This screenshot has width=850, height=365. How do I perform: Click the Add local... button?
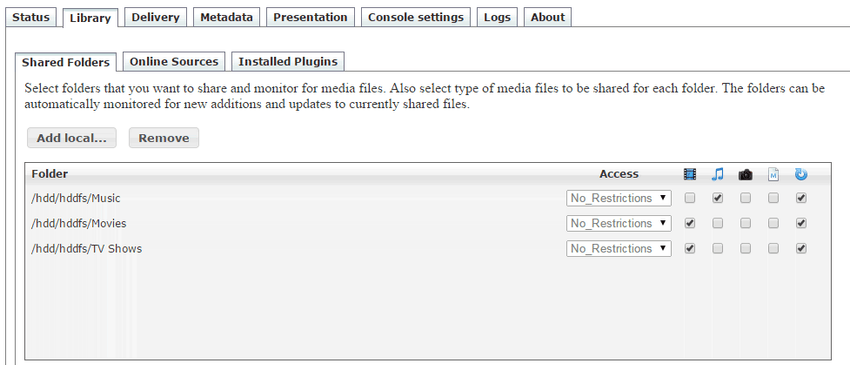pos(72,138)
